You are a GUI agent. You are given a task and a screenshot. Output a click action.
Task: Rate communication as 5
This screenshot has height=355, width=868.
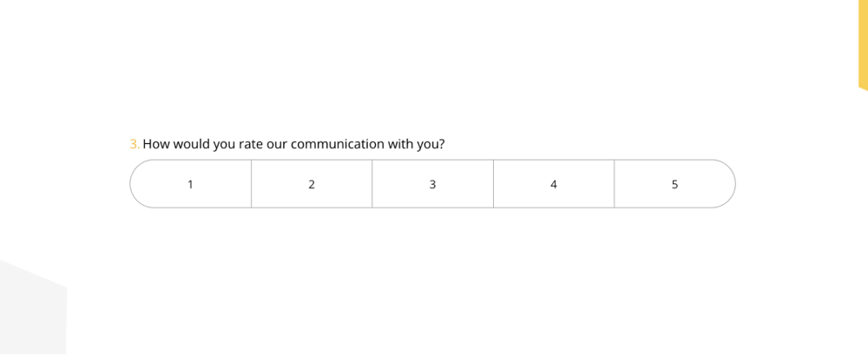click(674, 184)
